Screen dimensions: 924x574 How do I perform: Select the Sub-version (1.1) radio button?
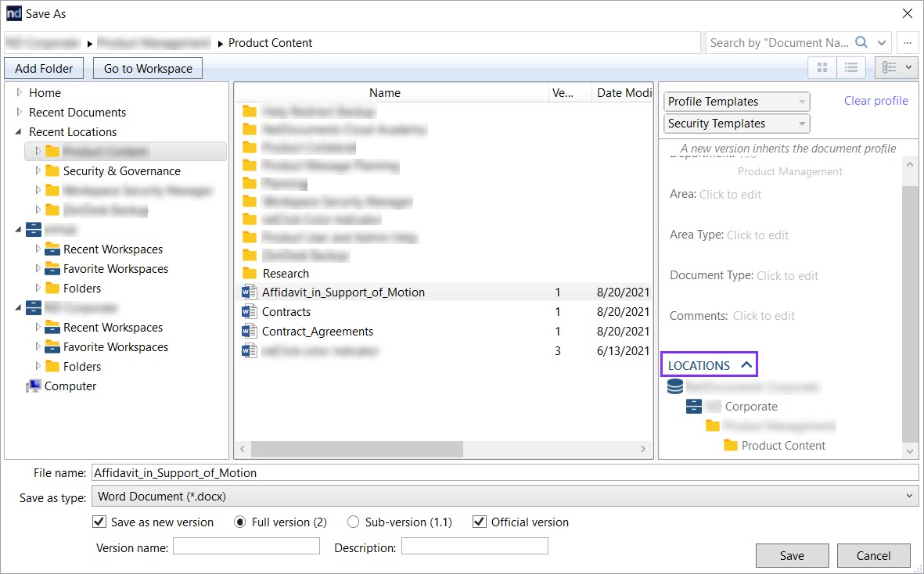click(x=354, y=522)
